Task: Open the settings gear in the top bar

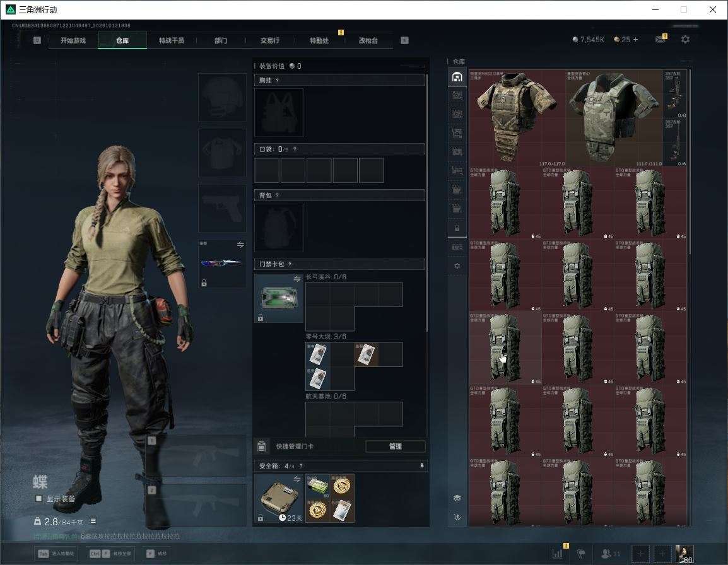Action: pyautogui.click(x=685, y=40)
